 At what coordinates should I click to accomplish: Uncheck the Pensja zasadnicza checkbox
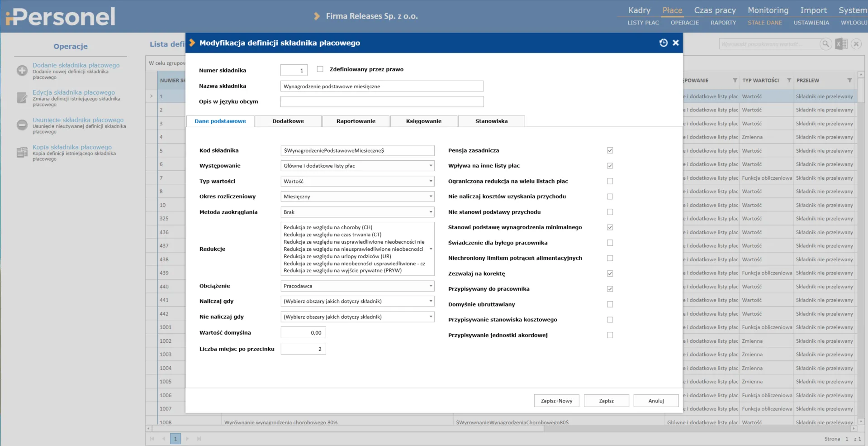click(x=610, y=150)
